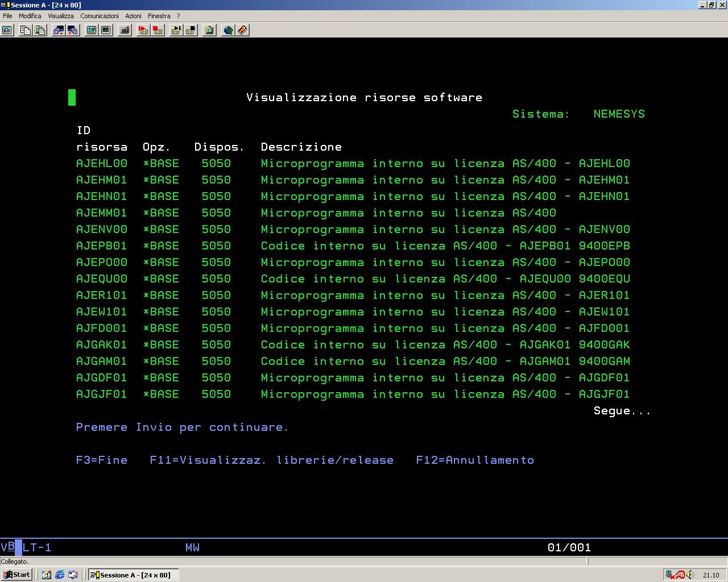Open the globe help index icon
The height and width of the screenshot is (582, 728).
tap(228, 30)
